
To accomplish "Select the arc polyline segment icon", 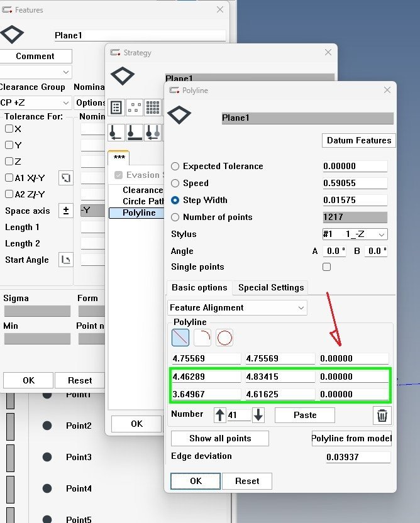I will (202, 338).
